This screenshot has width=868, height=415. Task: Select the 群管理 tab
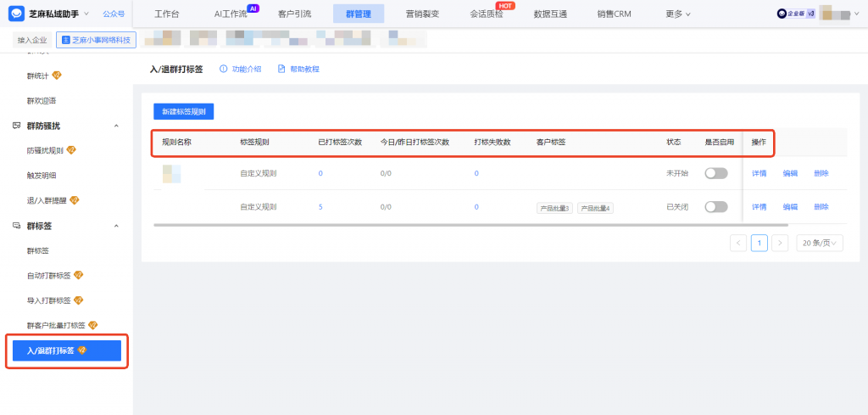click(359, 14)
